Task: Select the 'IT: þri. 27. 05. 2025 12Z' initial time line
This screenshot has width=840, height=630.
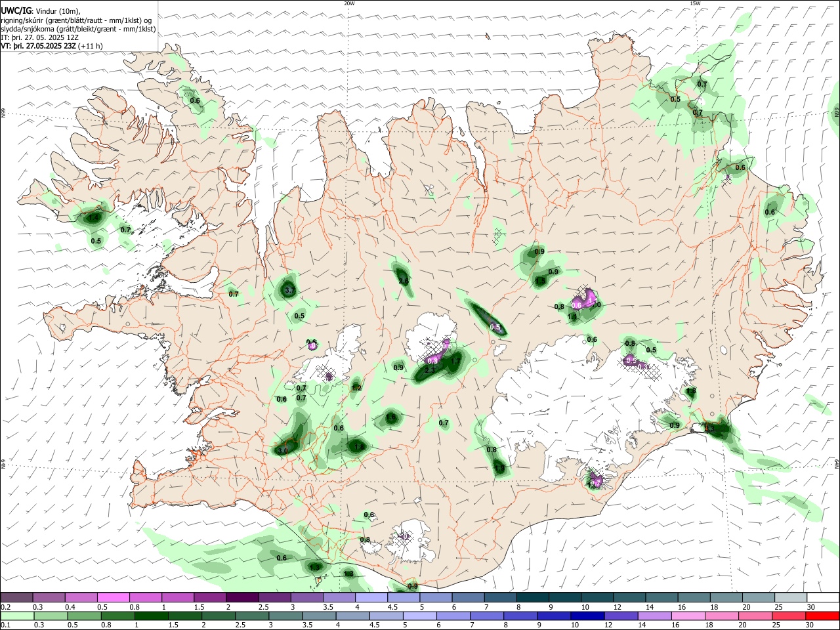Action: pos(40,37)
